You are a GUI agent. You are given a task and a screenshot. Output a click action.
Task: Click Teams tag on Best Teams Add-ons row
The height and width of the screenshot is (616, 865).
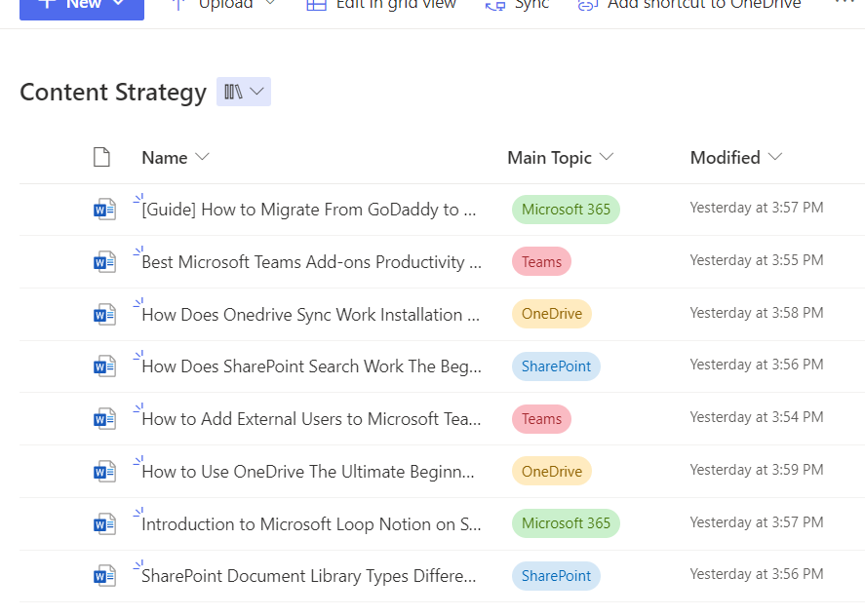pos(542,262)
